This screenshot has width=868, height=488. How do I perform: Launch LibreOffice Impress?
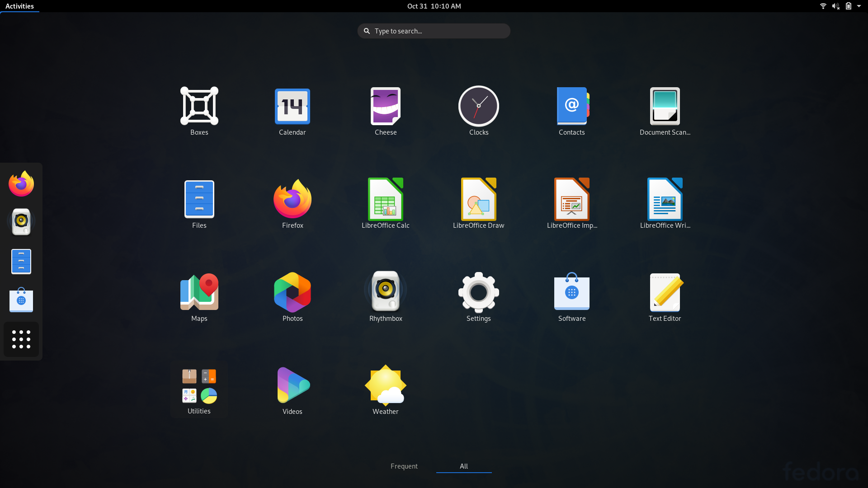572,204
